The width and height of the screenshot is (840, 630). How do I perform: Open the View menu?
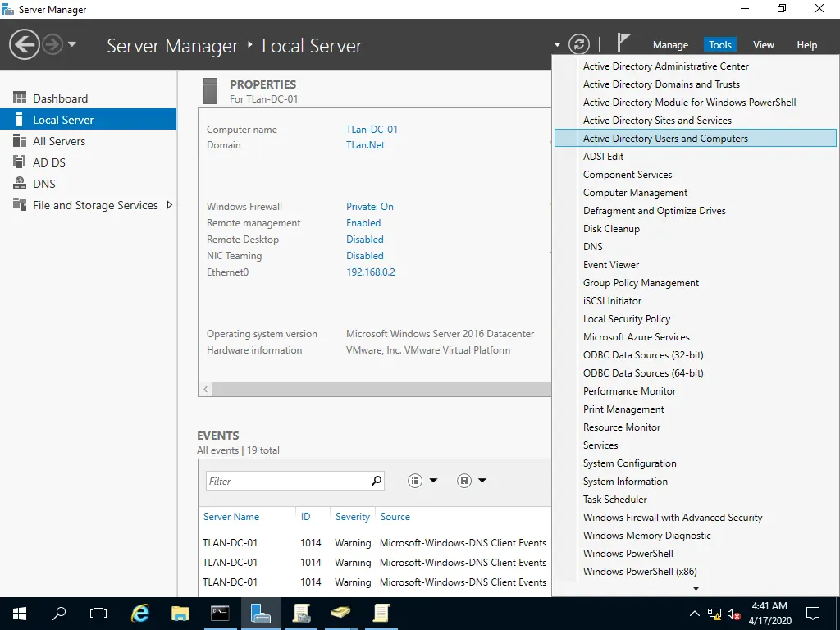[x=764, y=45]
